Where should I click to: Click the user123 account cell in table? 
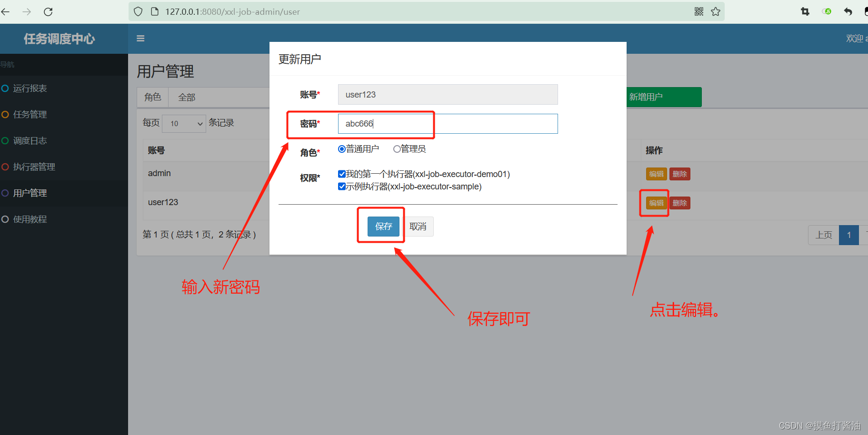pos(163,202)
